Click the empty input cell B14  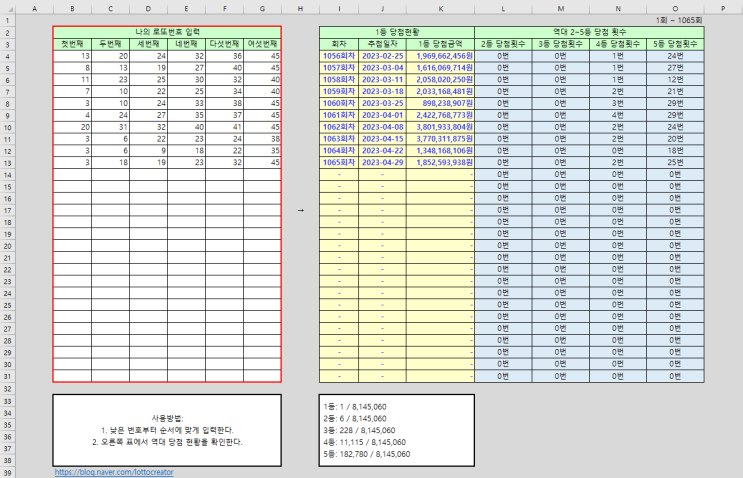pos(72,174)
